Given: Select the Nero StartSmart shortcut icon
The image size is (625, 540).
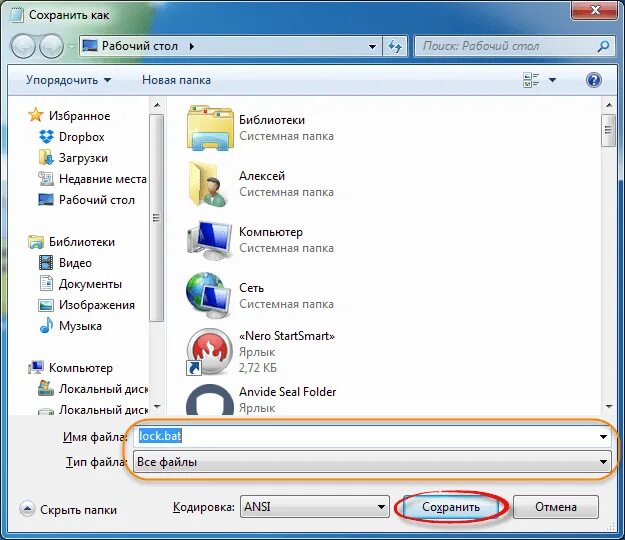Looking at the screenshot, I should 210,352.
